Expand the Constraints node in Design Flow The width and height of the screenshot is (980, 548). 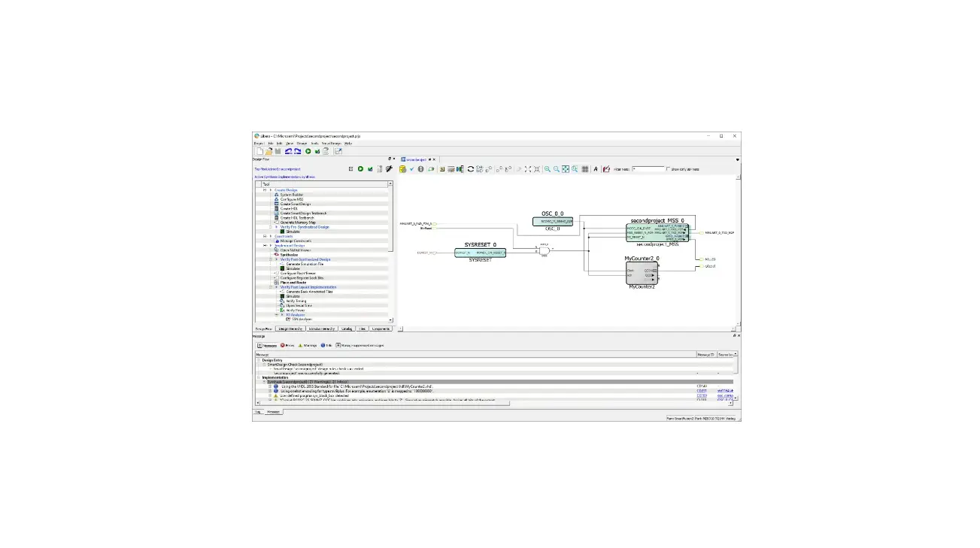[264, 236]
